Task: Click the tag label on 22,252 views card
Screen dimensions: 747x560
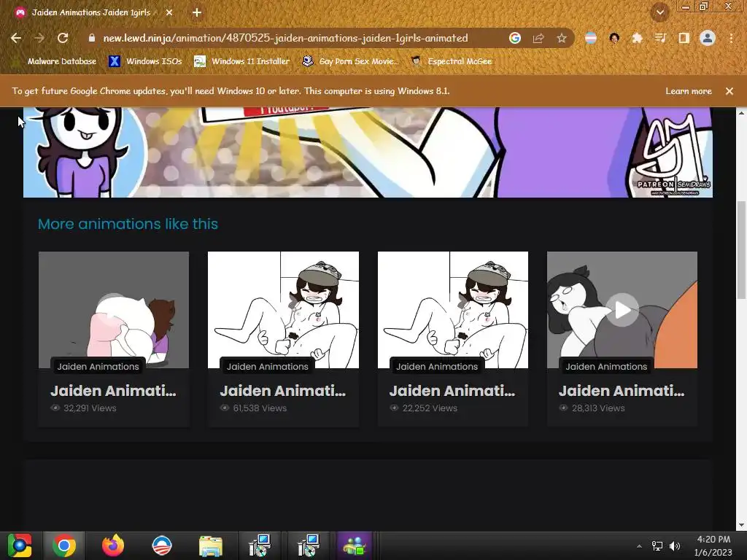Action: pyautogui.click(x=437, y=366)
